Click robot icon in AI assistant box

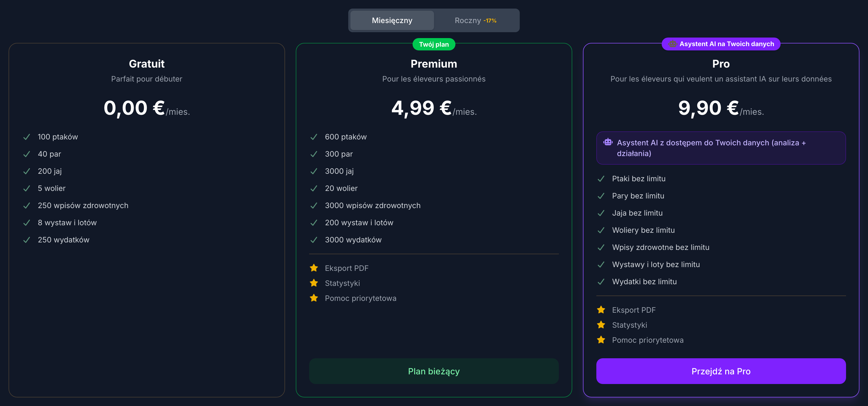point(608,142)
